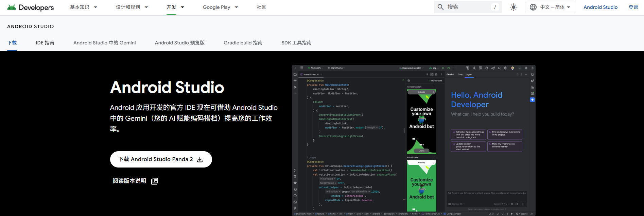Expand the 设计和规划 menu arrow
The width and height of the screenshot is (644, 216).
click(x=146, y=7)
